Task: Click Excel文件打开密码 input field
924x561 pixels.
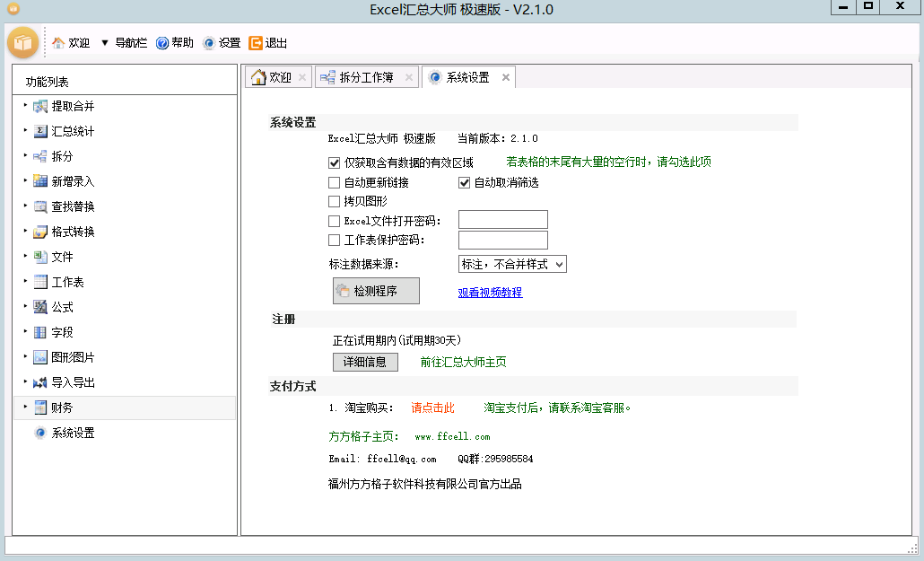Action: tap(503, 219)
